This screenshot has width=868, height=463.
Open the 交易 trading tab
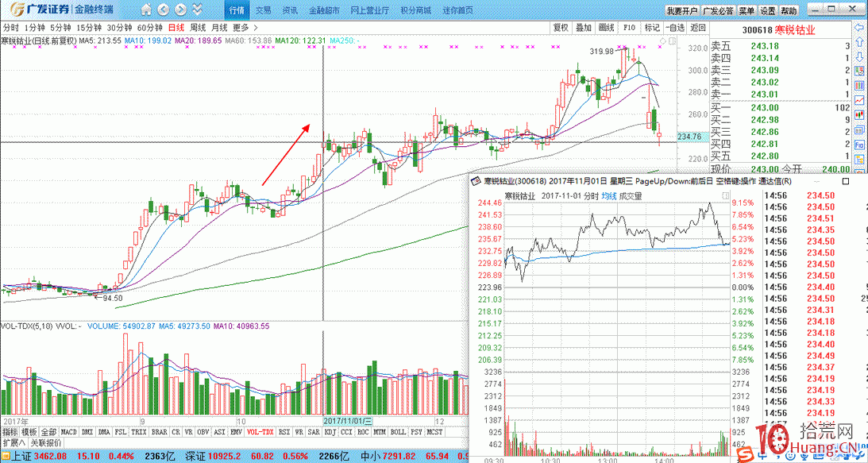click(264, 10)
